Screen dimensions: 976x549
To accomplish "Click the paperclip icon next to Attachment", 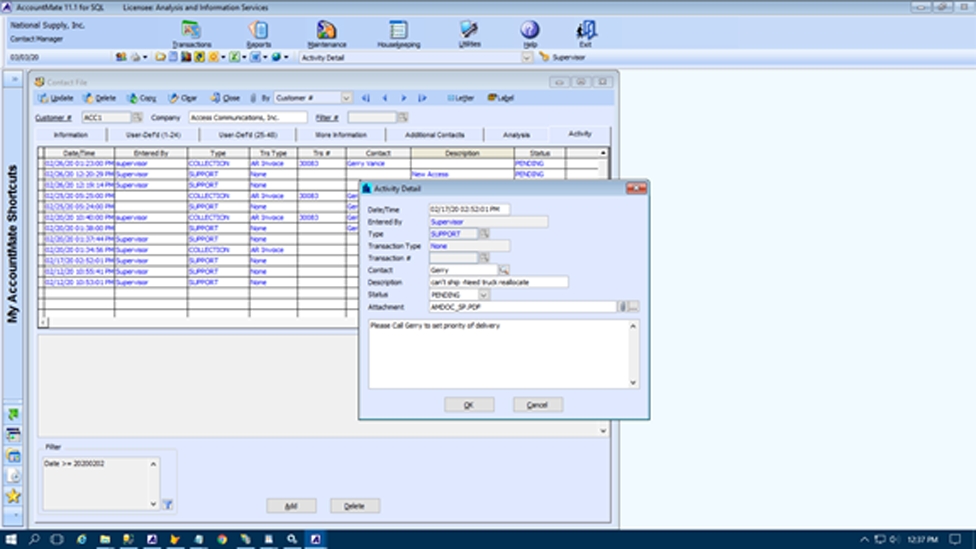I will tap(622, 307).
